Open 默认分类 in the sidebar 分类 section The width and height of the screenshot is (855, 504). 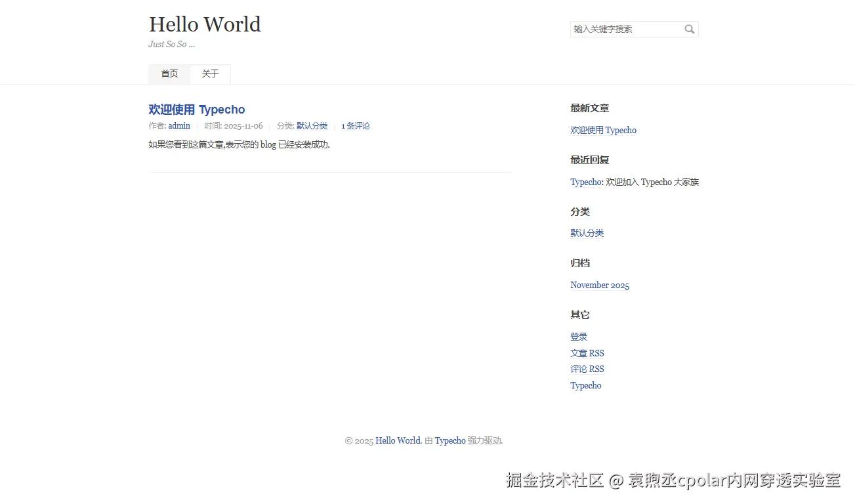coord(587,233)
